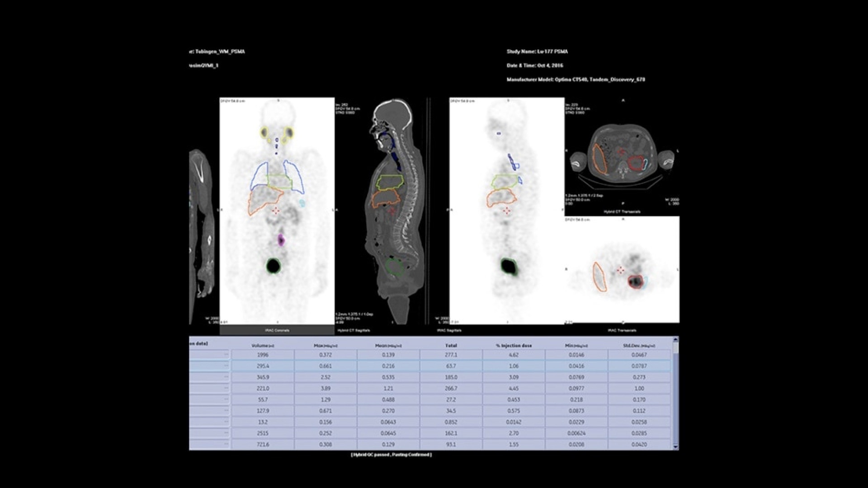Click the Volume column header
The width and height of the screenshot is (868, 488).
tap(263, 346)
